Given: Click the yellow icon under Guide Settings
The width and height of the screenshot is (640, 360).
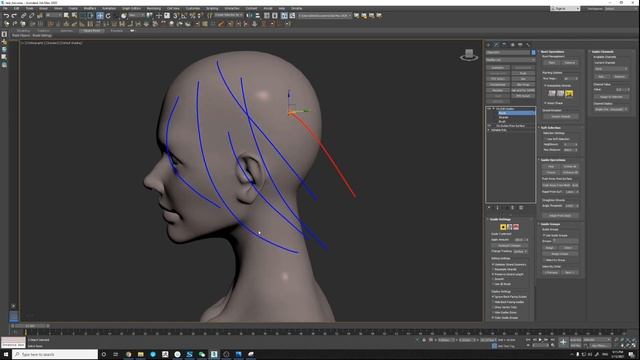Looking at the screenshot, I should (503, 227).
